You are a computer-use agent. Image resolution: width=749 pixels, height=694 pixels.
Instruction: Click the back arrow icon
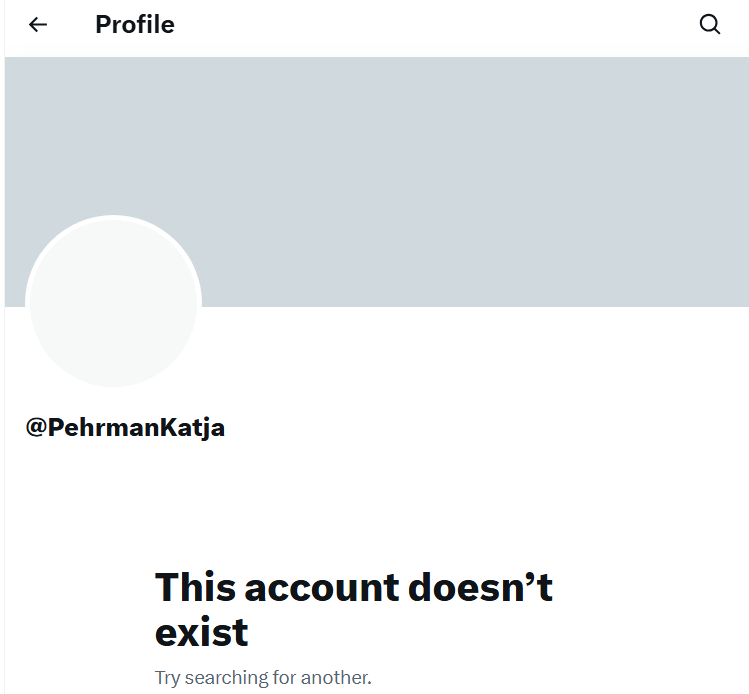click(38, 25)
